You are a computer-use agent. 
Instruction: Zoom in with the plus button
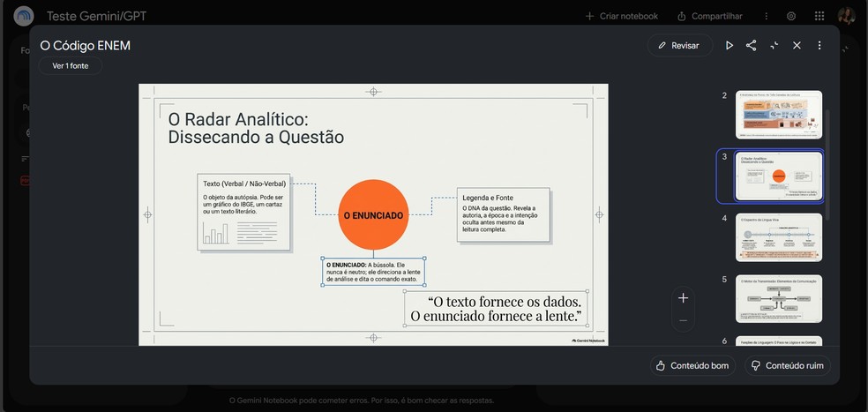[683, 298]
